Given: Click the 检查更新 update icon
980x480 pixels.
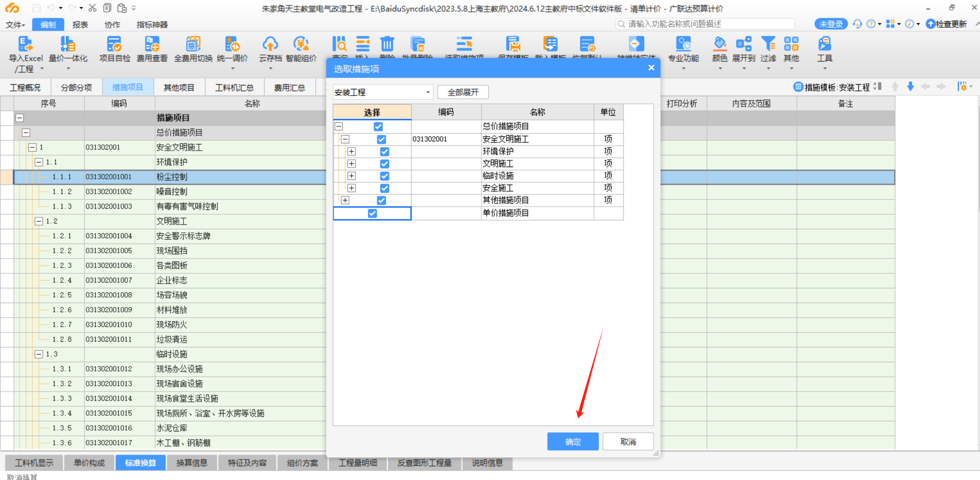Looking at the screenshot, I should tap(946, 24).
